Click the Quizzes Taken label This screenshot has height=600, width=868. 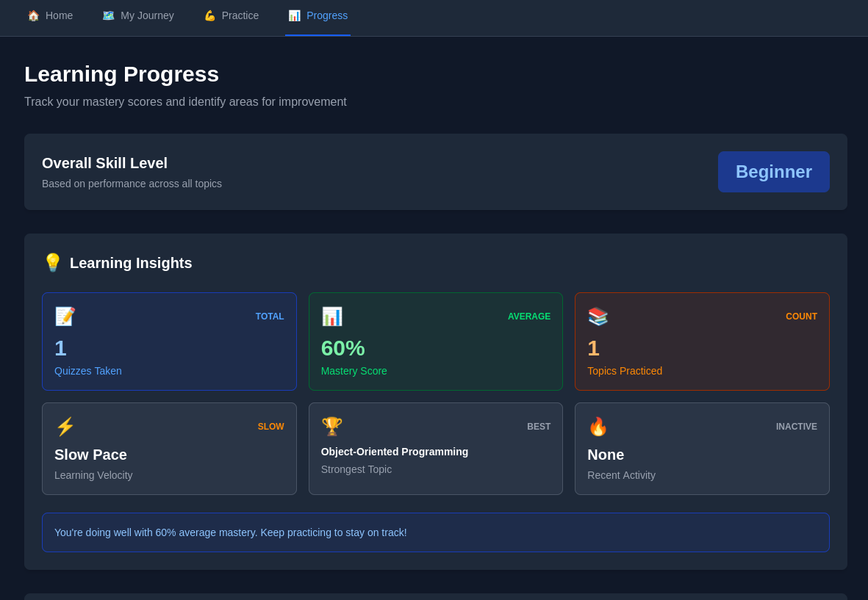[88, 371]
